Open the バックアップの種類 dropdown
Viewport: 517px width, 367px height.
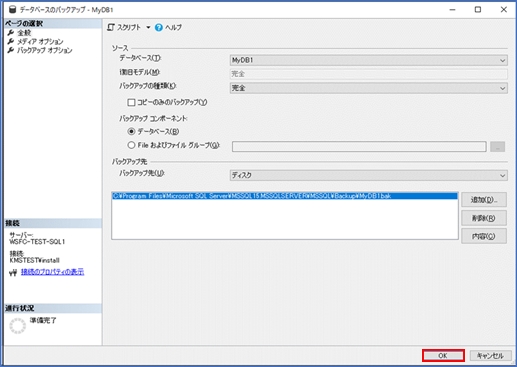point(368,88)
